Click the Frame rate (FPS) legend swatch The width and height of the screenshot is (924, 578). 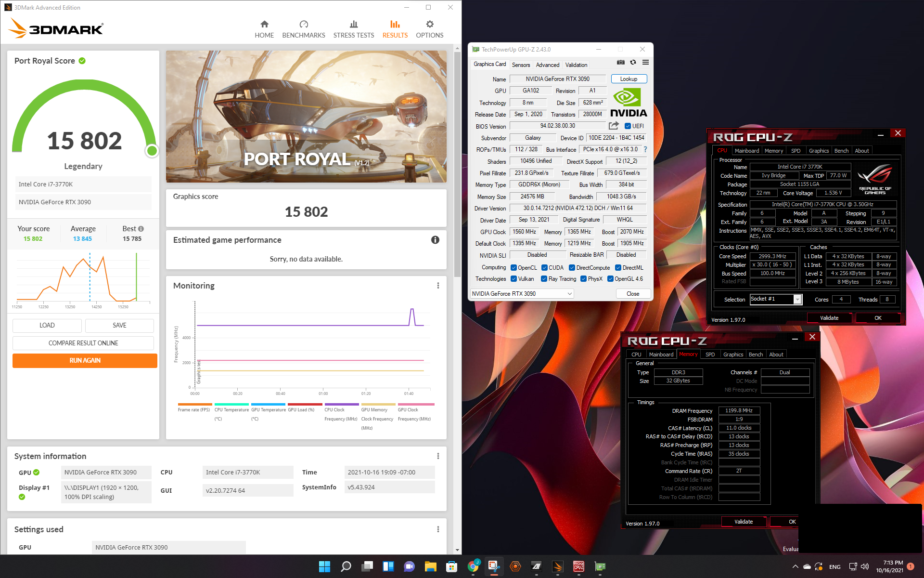click(x=194, y=404)
